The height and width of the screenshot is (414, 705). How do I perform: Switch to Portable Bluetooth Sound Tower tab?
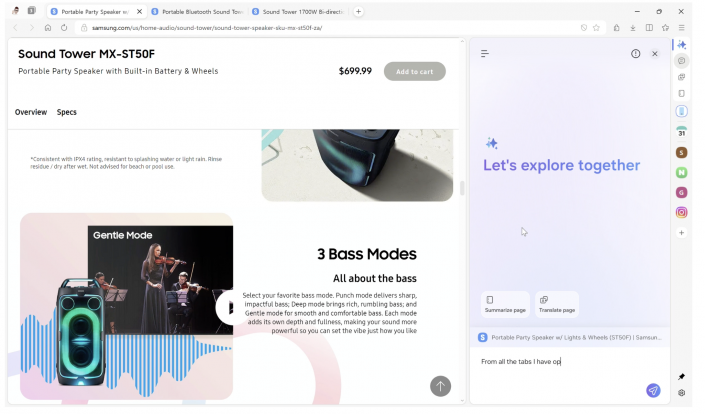[197, 11]
